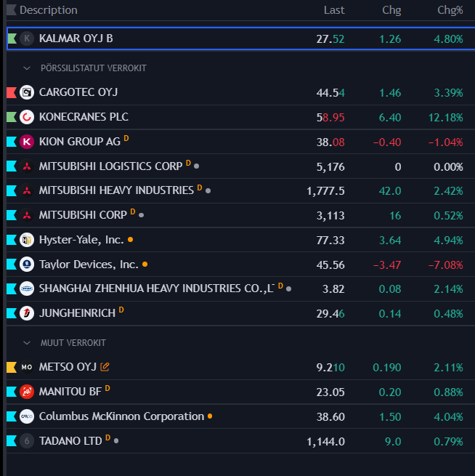Open the Taylor Devices, Inc. symbol

point(89,264)
